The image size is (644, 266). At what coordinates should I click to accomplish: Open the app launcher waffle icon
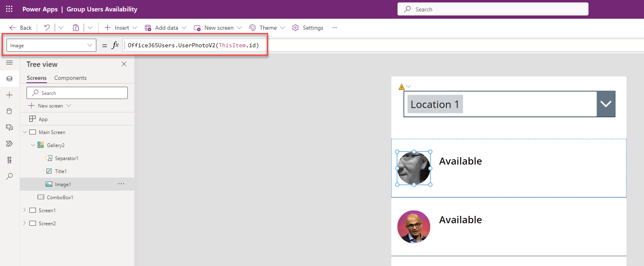click(9, 9)
